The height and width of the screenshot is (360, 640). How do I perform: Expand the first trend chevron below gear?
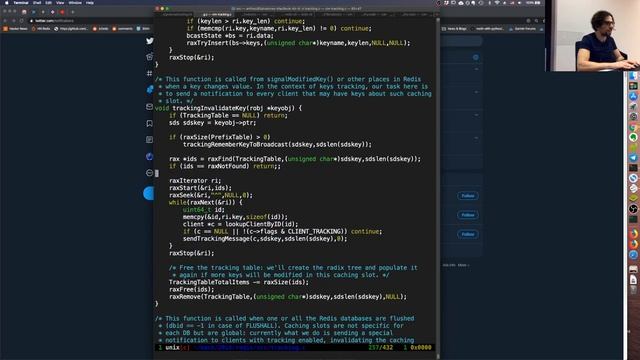476,69
